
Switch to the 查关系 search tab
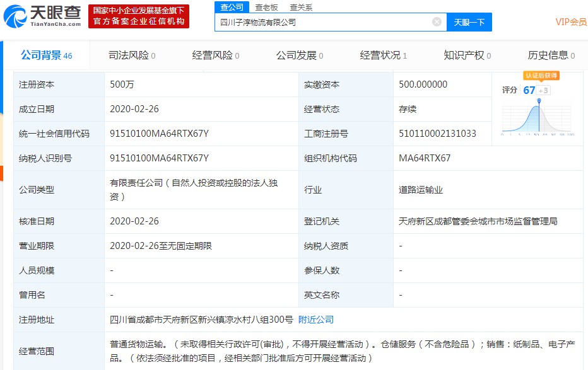pos(301,8)
